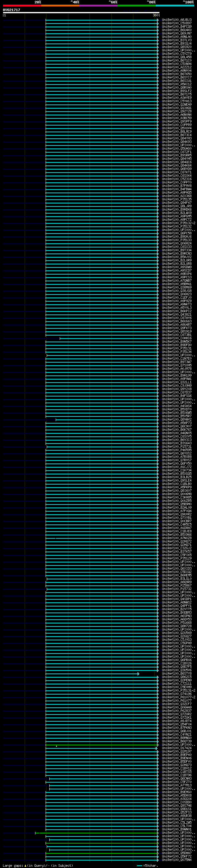
Task: Click the =50char. scale legend
Action: pos(147,865)
